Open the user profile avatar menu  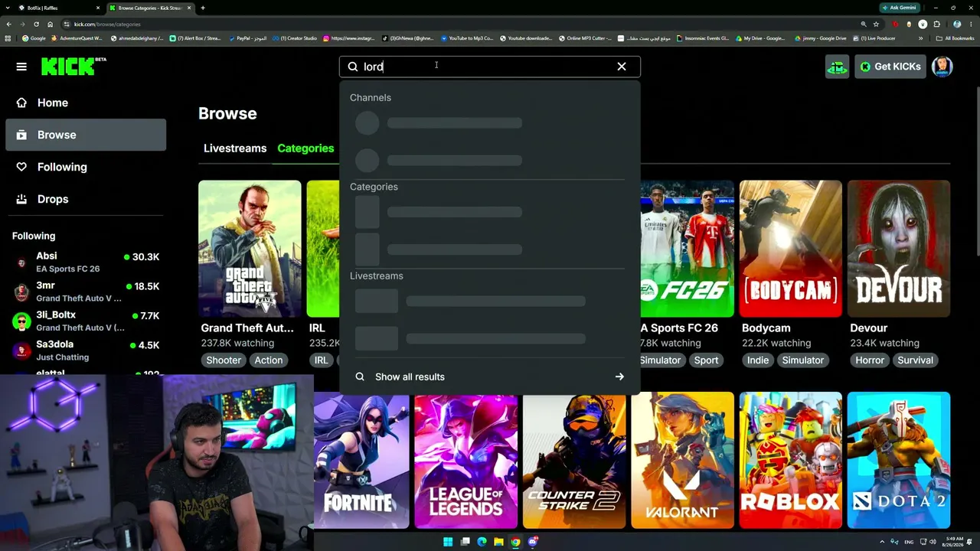[942, 67]
